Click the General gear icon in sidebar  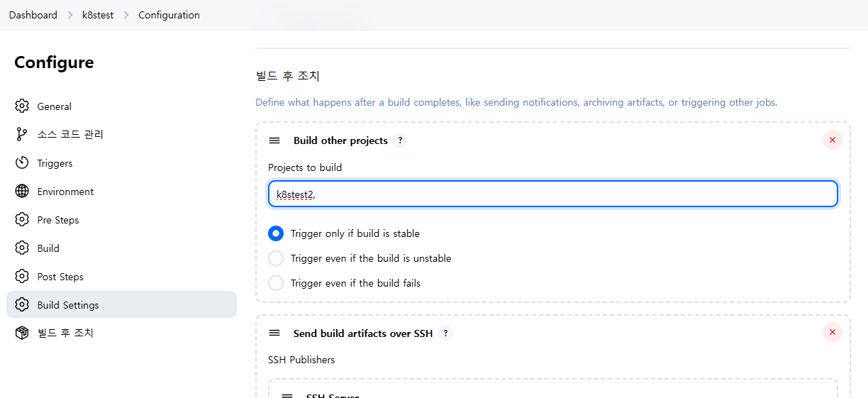(x=22, y=106)
